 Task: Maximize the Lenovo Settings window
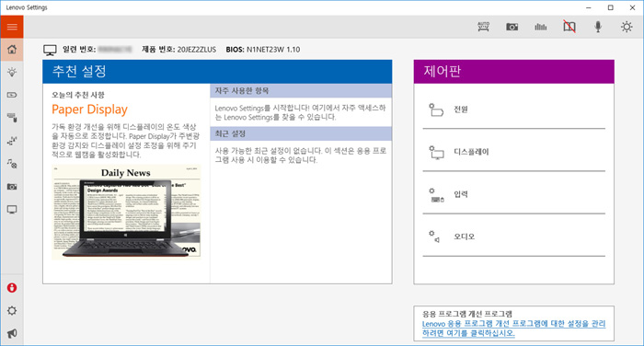coord(611,7)
